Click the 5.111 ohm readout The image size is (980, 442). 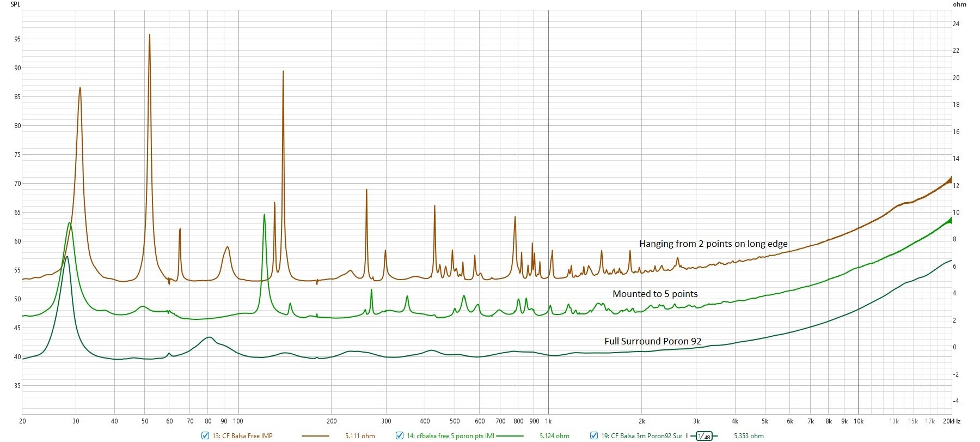360,436
